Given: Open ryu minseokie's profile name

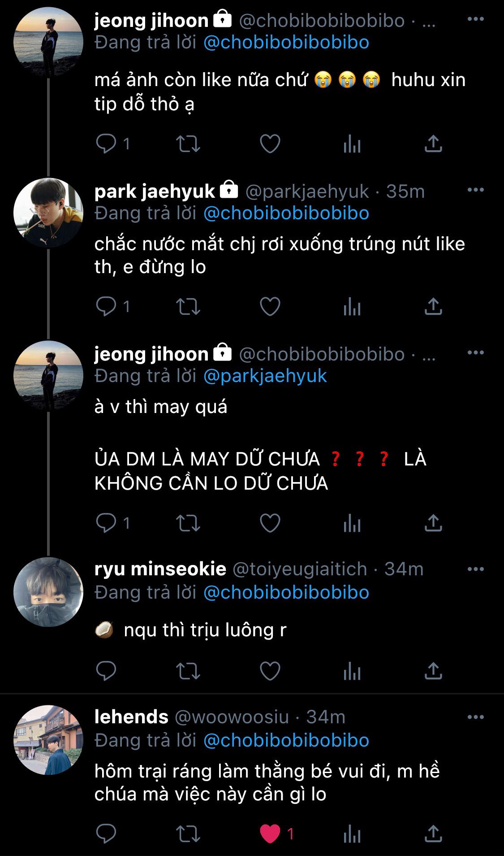Looking at the screenshot, I should (160, 569).
